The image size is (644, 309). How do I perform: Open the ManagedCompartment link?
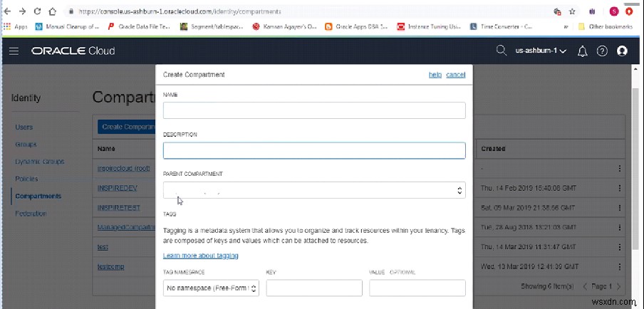click(x=126, y=227)
